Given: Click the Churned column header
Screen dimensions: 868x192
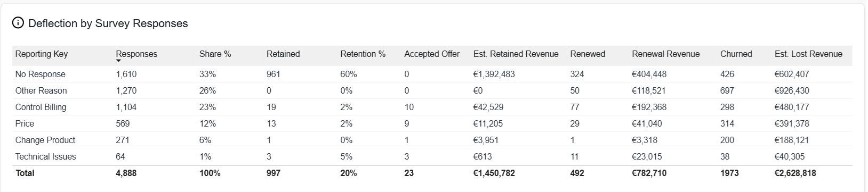Looking at the screenshot, I should click(736, 54).
